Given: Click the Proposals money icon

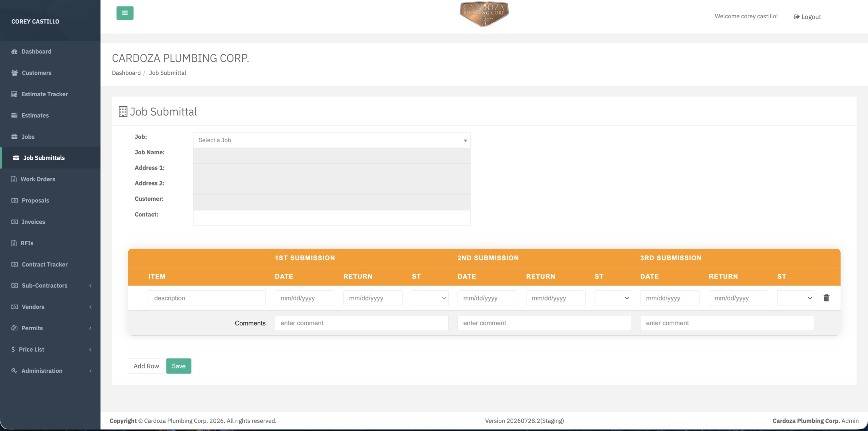Looking at the screenshot, I should (x=15, y=200).
